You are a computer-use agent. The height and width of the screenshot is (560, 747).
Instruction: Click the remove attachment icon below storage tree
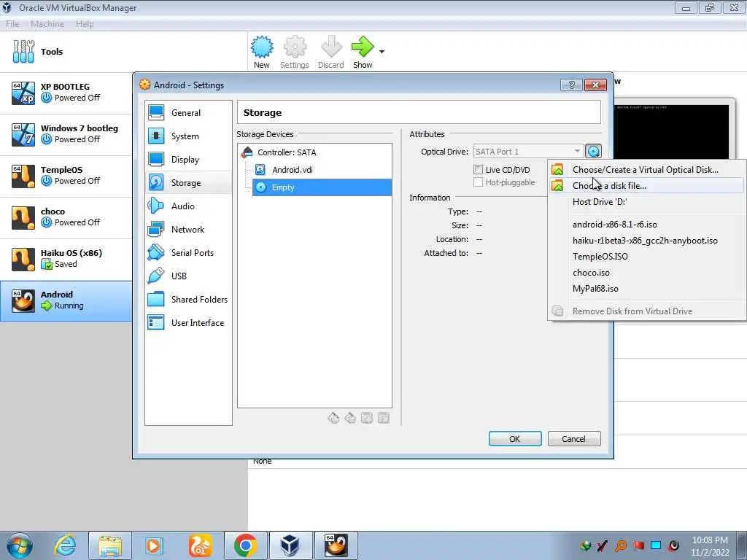click(x=384, y=418)
